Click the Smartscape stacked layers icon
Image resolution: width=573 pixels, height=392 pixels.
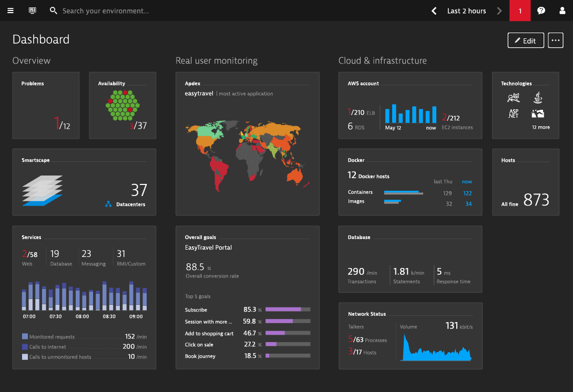tap(43, 190)
